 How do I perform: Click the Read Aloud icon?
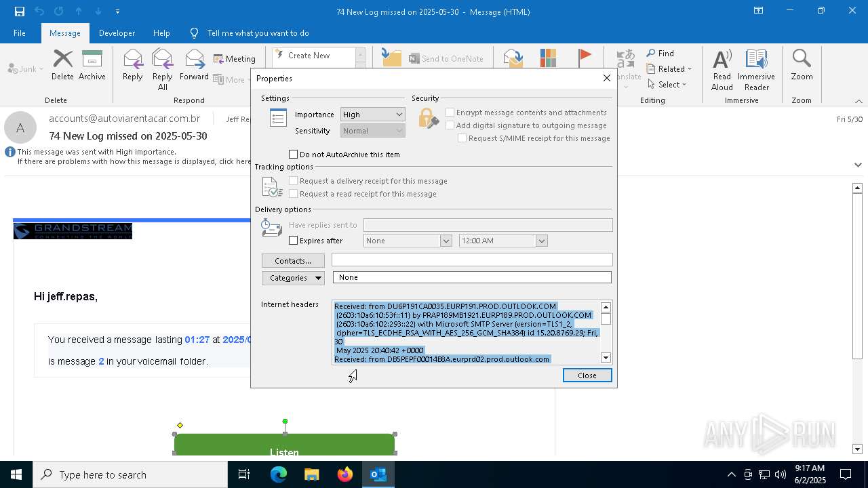(722, 70)
